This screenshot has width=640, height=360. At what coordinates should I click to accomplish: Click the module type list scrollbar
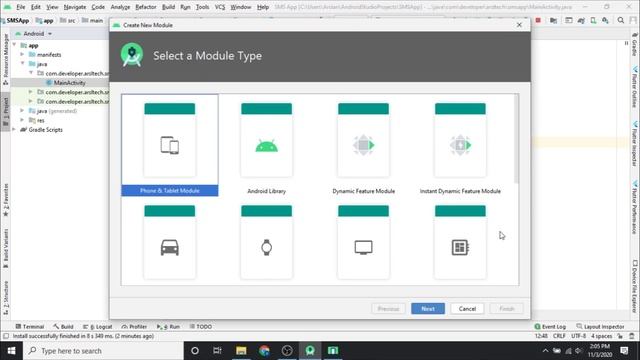[516, 139]
